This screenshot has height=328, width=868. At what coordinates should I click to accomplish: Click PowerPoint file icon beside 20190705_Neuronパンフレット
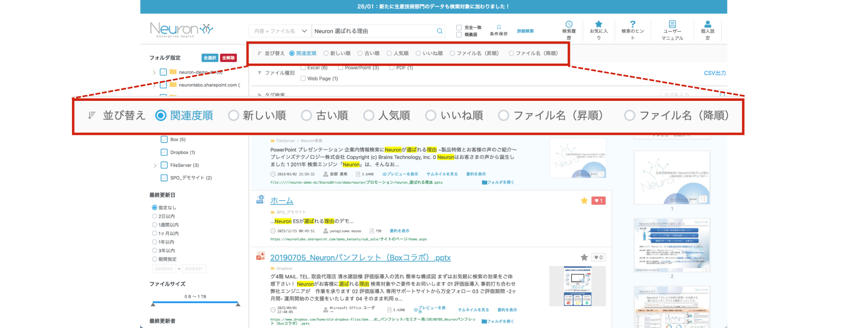(x=260, y=256)
